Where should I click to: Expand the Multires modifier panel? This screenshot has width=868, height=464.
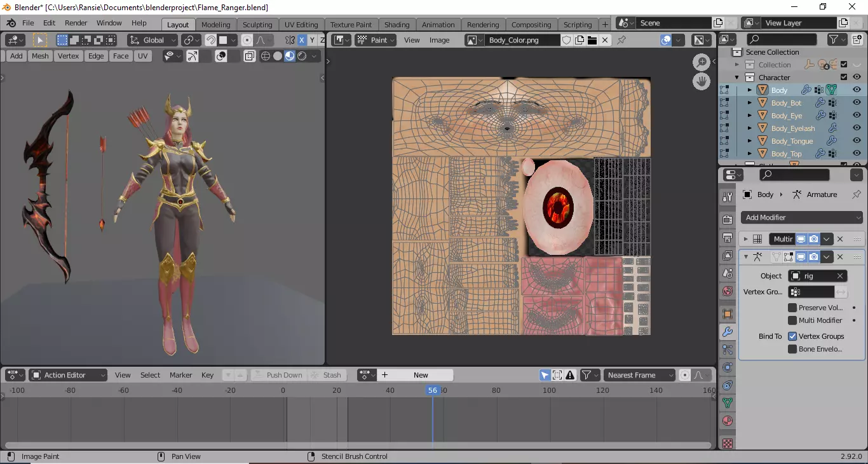[746, 240]
